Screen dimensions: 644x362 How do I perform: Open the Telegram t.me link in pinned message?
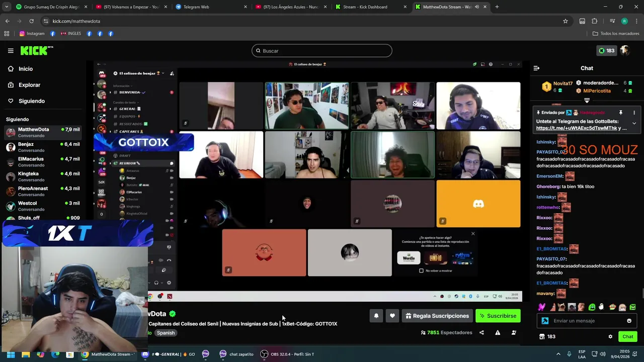click(577, 128)
